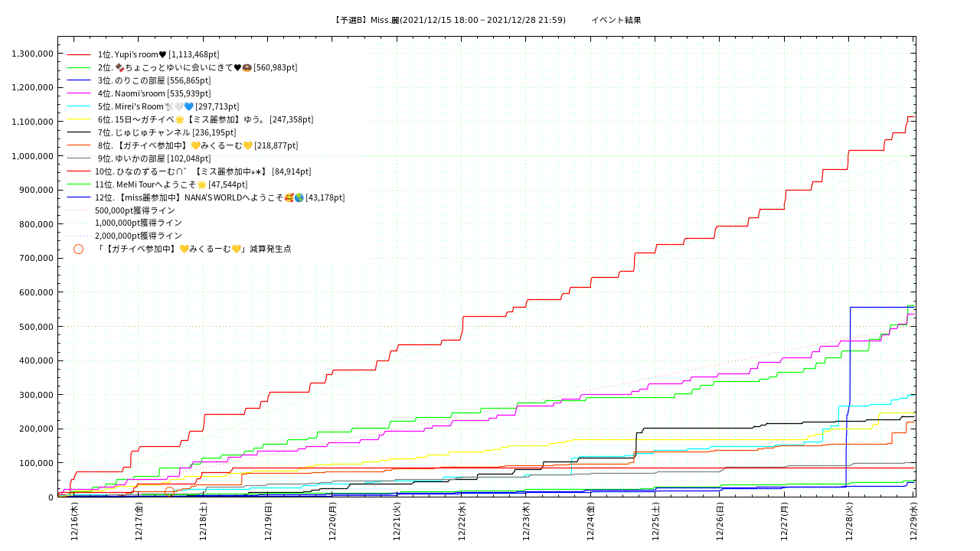This screenshot has width=980, height=551.
Task: Click y-axis label 1,300,000
Action: click(33, 54)
